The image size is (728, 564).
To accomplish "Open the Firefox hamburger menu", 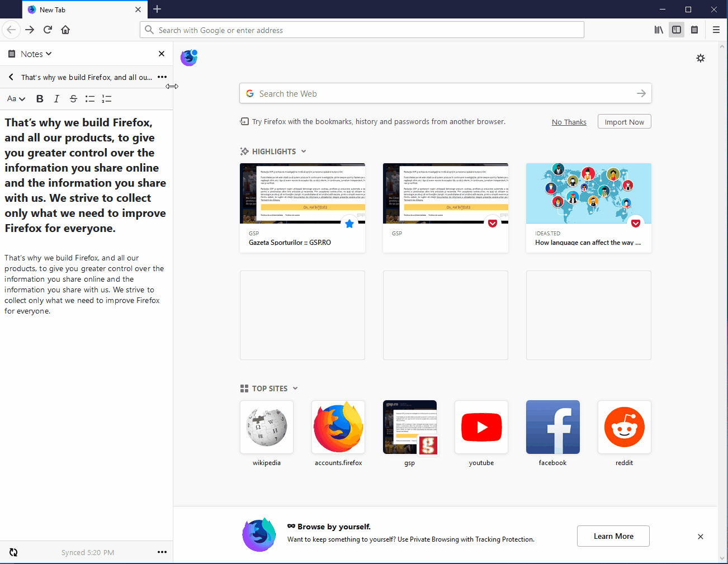I will (716, 30).
